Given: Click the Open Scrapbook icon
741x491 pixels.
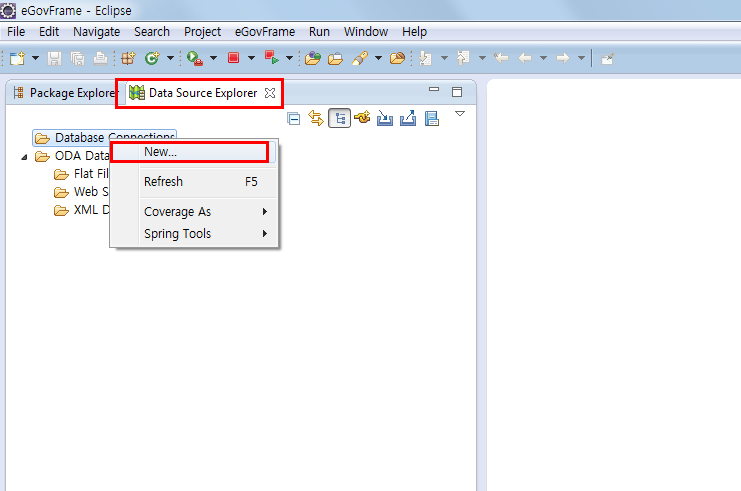Looking at the screenshot, I should pyautogui.click(x=431, y=118).
